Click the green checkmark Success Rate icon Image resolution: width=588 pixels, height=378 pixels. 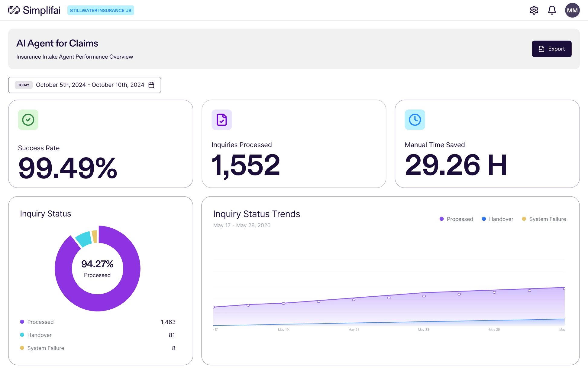click(x=28, y=120)
